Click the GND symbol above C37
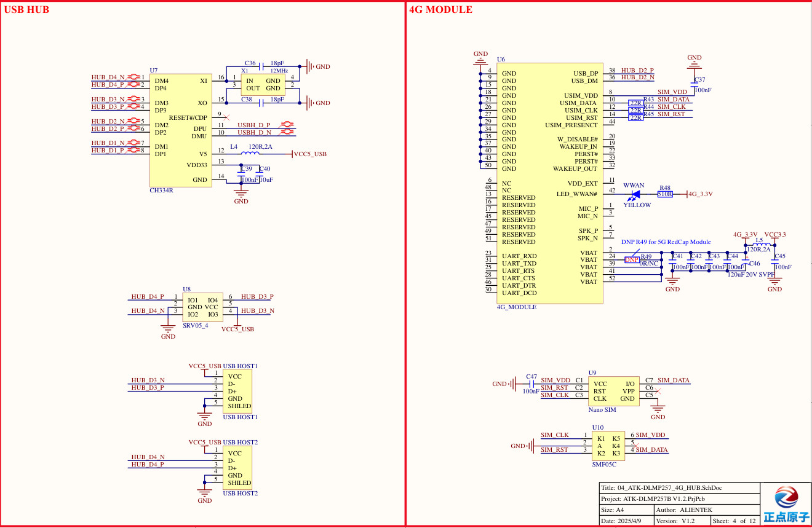 point(695,61)
